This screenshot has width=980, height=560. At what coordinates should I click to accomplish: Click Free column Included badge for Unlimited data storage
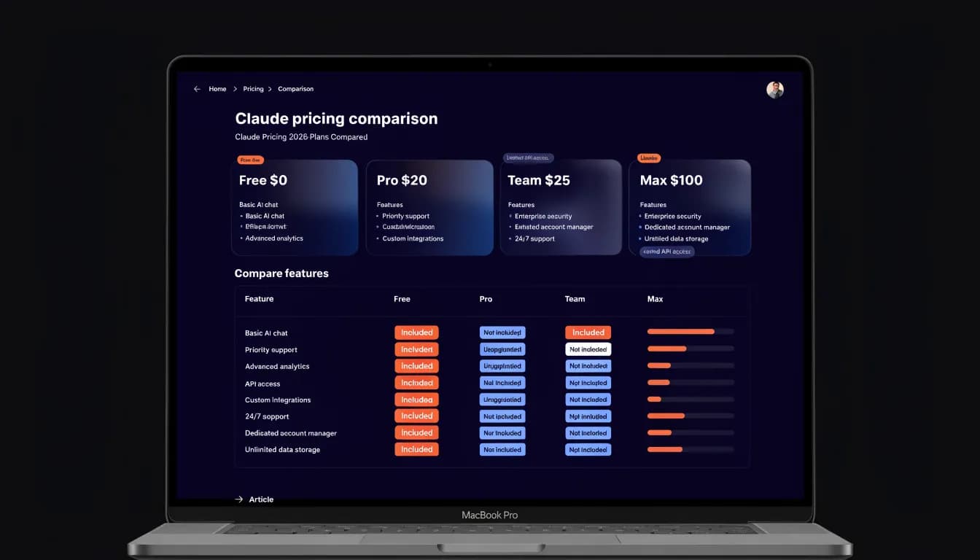(x=416, y=449)
